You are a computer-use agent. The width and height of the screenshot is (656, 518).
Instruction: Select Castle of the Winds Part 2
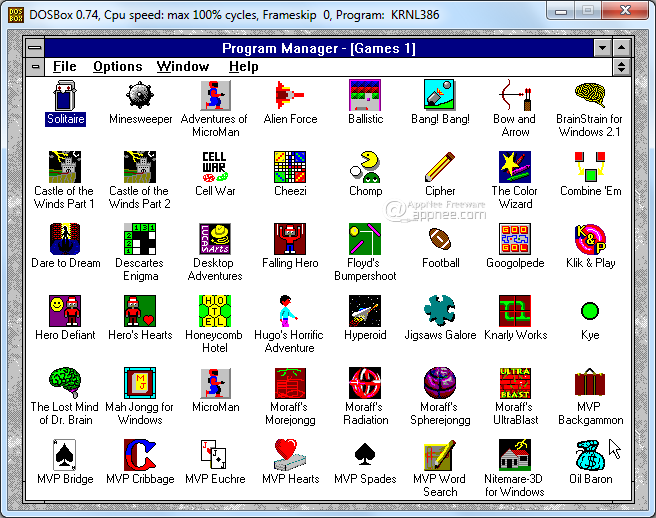tap(140, 167)
